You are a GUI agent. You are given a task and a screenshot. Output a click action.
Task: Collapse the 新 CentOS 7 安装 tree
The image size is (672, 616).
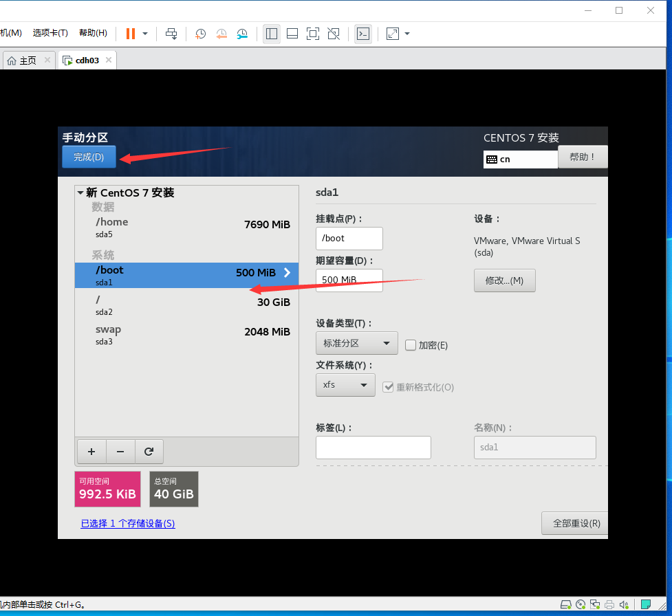80,192
